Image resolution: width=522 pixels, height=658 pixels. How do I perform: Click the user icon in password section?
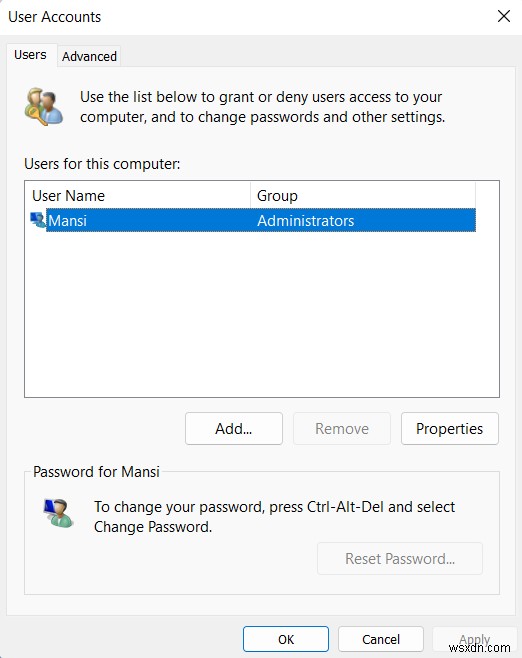(58, 513)
